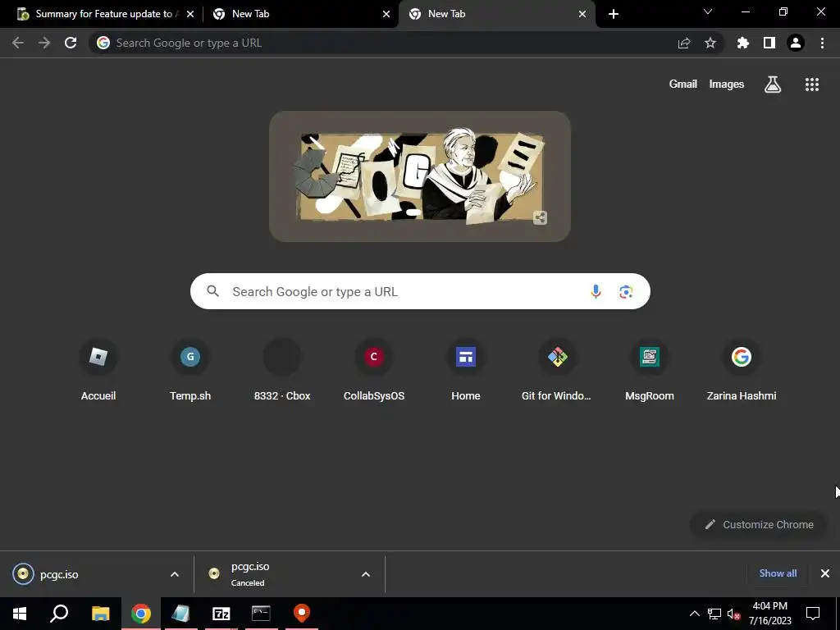
Task: Open the tab search dropdown chevron
Action: (708, 11)
